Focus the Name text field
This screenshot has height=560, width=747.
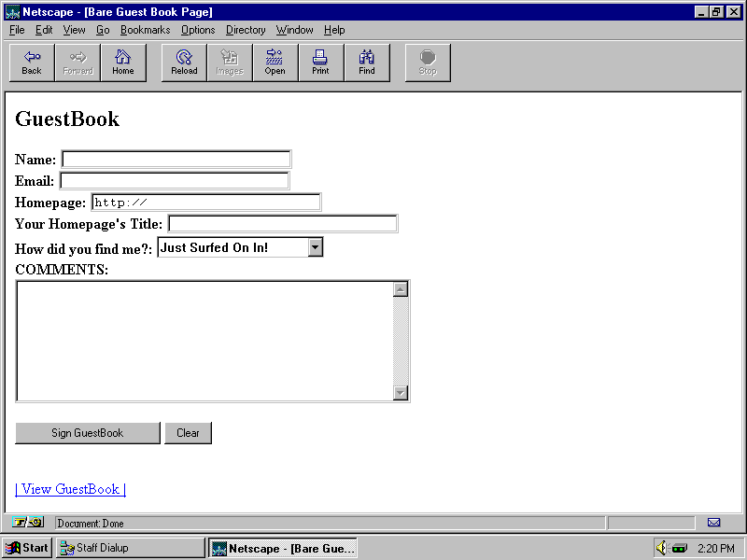176,160
